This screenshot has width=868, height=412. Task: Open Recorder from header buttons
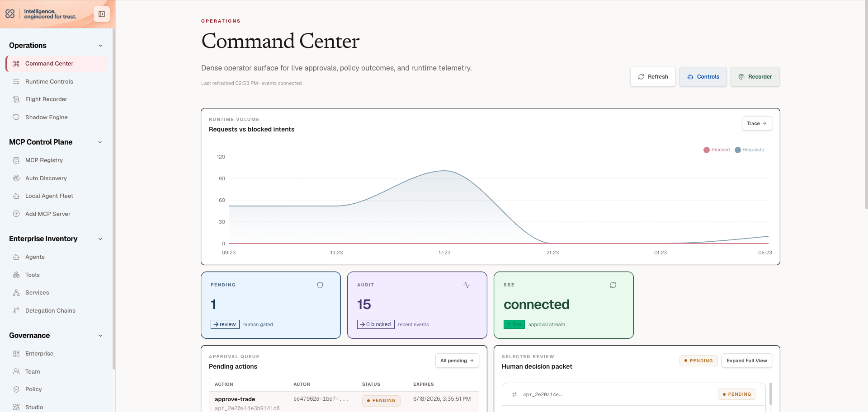coord(755,77)
